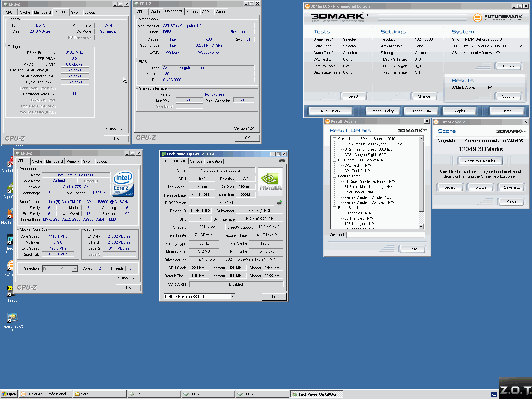Click the Demo... button
Screen dimensions: 532x399
508,111
